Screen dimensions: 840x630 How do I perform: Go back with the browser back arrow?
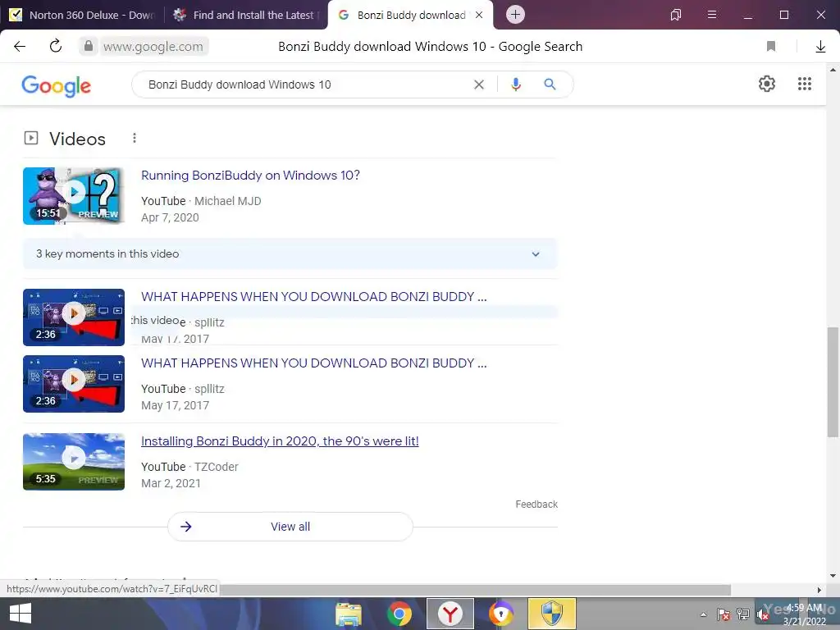[20, 47]
